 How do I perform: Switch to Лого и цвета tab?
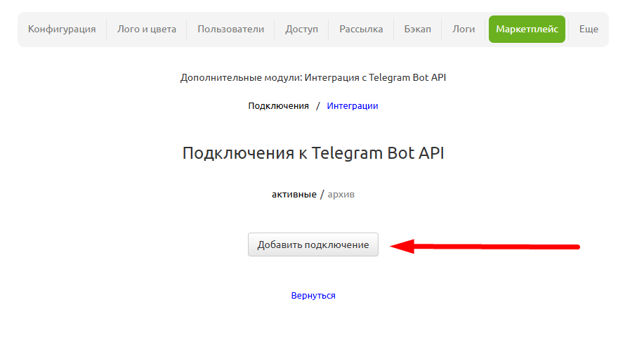click(147, 30)
